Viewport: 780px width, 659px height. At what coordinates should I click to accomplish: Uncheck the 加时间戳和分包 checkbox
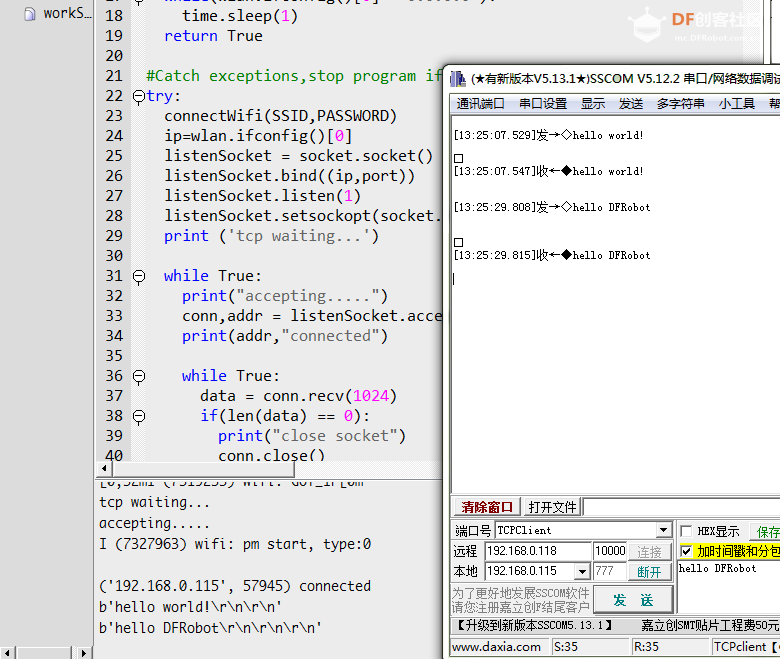(686, 551)
